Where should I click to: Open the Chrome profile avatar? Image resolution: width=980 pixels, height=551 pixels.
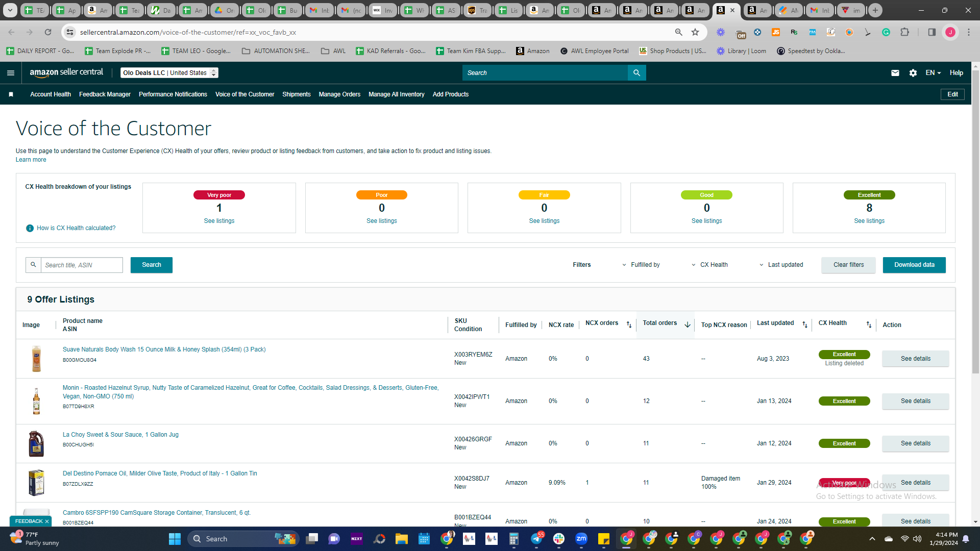coord(950,32)
